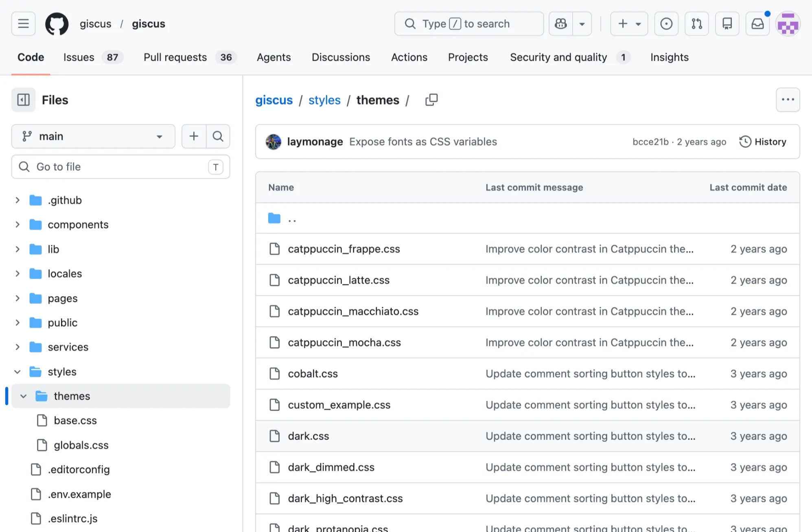Open catppuccin_macchiato.css file
This screenshot has width=812, height=532.
[x=353, y=311]
